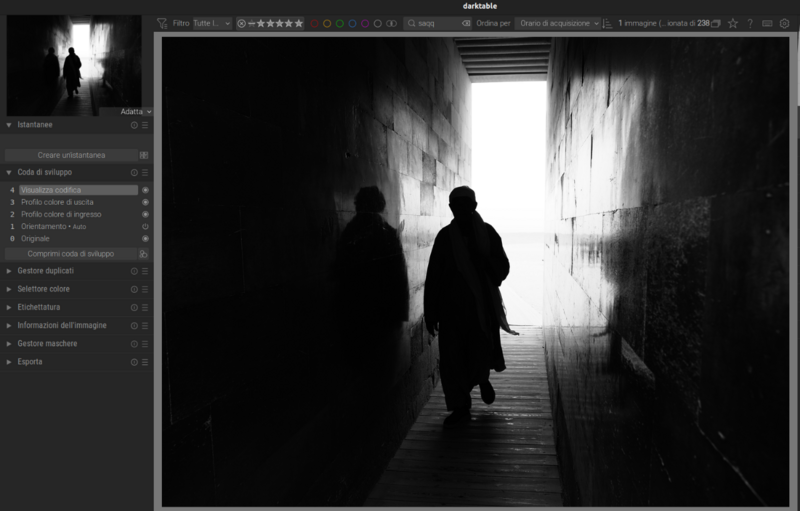This screenshot has width=800, height=511.
Task: Open presets menu for Esporta module
Action: pos(145,362)
